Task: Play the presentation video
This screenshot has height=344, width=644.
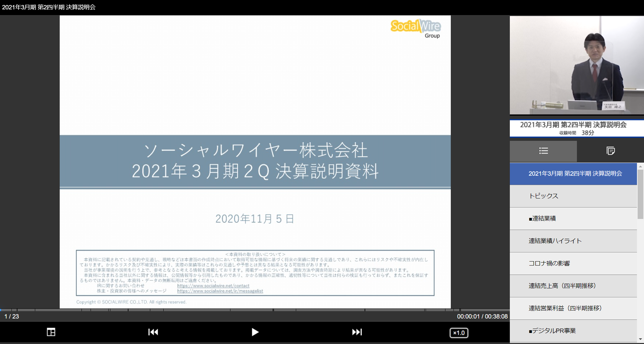Action: tap(255, 332)
